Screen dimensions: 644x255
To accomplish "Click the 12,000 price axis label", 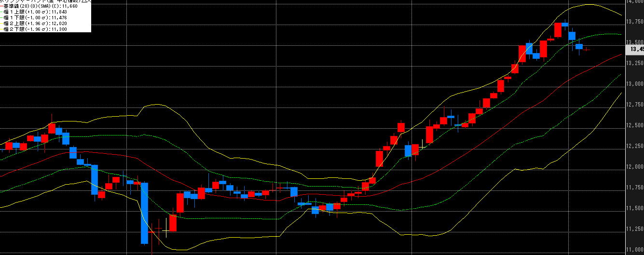I will (634, 167).
